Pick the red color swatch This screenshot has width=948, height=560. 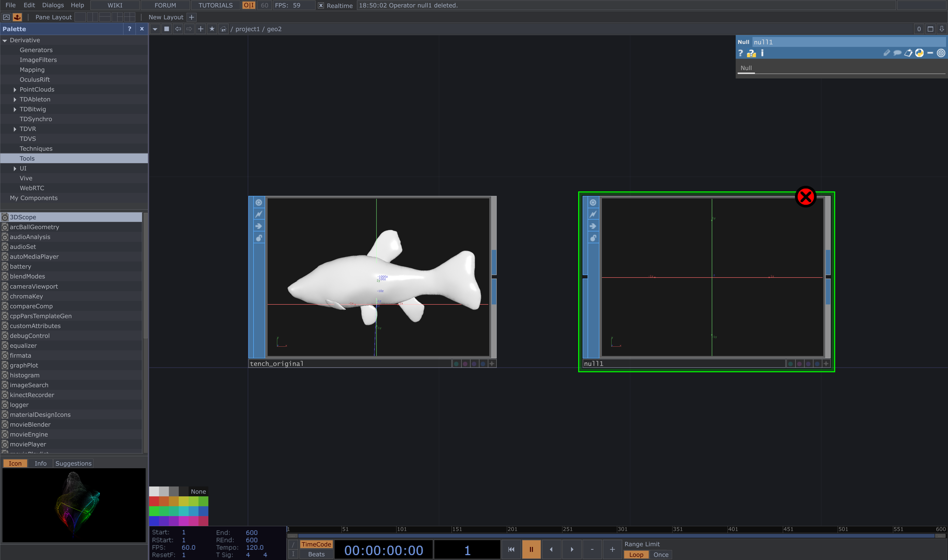(x=154, y=502)
